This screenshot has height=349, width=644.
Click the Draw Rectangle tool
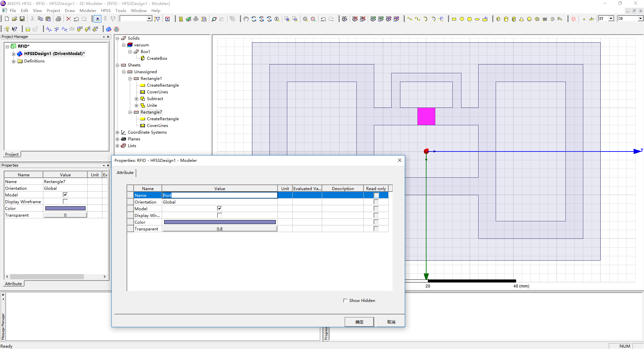point(454,19)
